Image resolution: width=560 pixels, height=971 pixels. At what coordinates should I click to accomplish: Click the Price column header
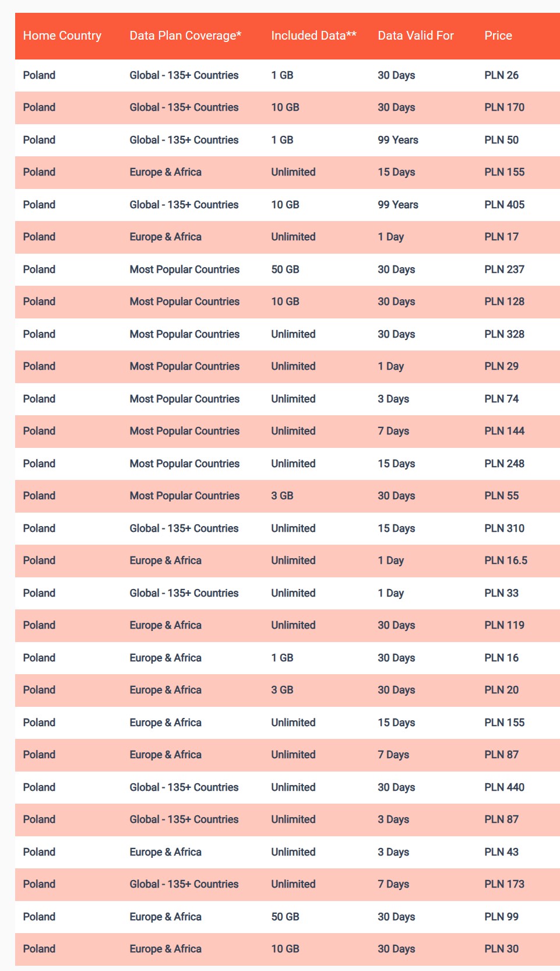(x=498, y=36)
